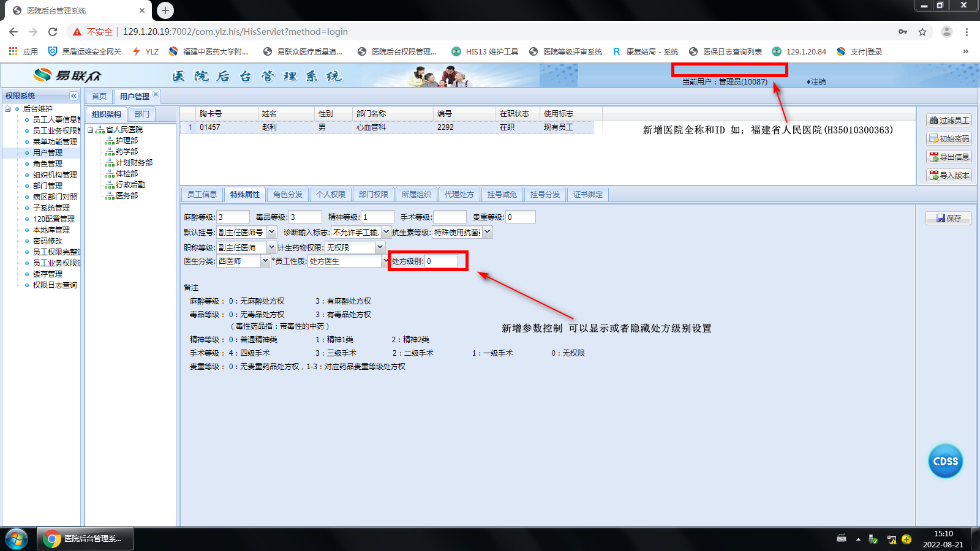The height and width of the screenshot is (551, 980).
Task: Click the 注销 logout link
Action: (816, 82)
